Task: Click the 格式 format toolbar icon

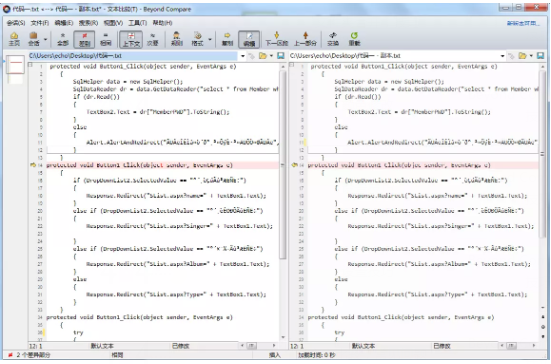Action: [x=197, y=39]
